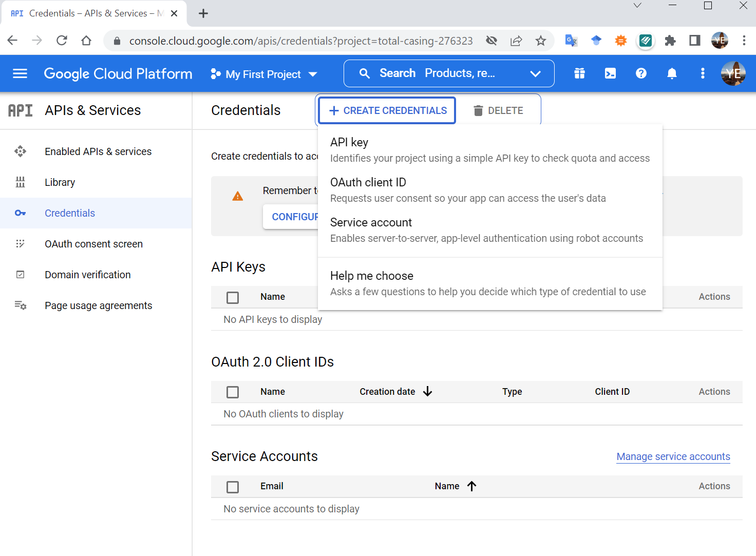The width and height of the screenshot is (756, 556).
Task: Open the help question mark icon
Action: (x=641, y=73)
